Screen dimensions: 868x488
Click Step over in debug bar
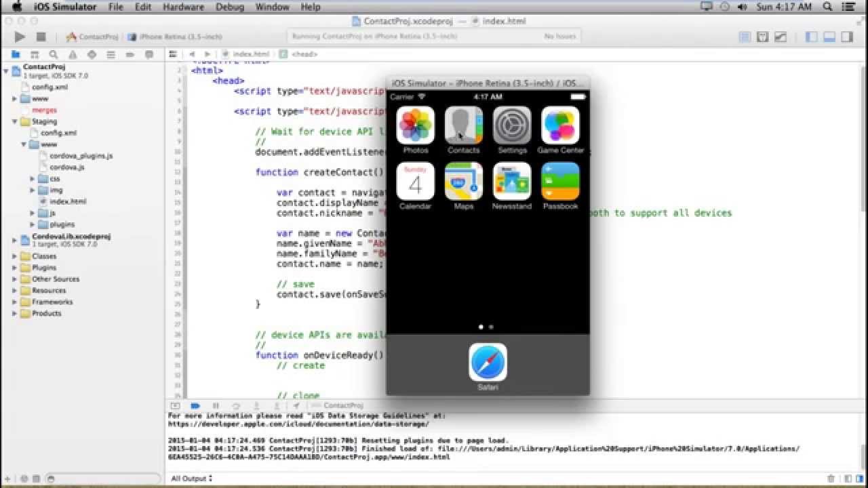click(x=236, y=405)
